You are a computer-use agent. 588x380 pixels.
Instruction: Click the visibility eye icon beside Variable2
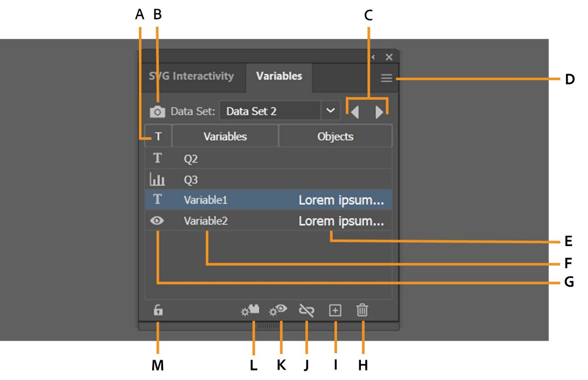point(157,221)
